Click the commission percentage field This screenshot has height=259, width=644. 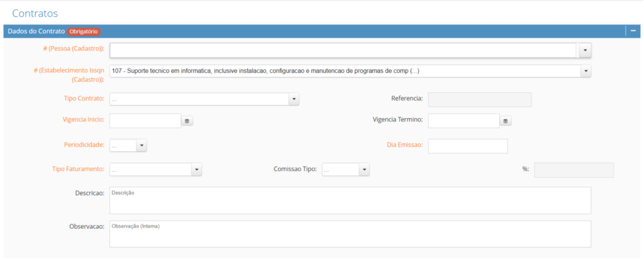click(574, 170)
